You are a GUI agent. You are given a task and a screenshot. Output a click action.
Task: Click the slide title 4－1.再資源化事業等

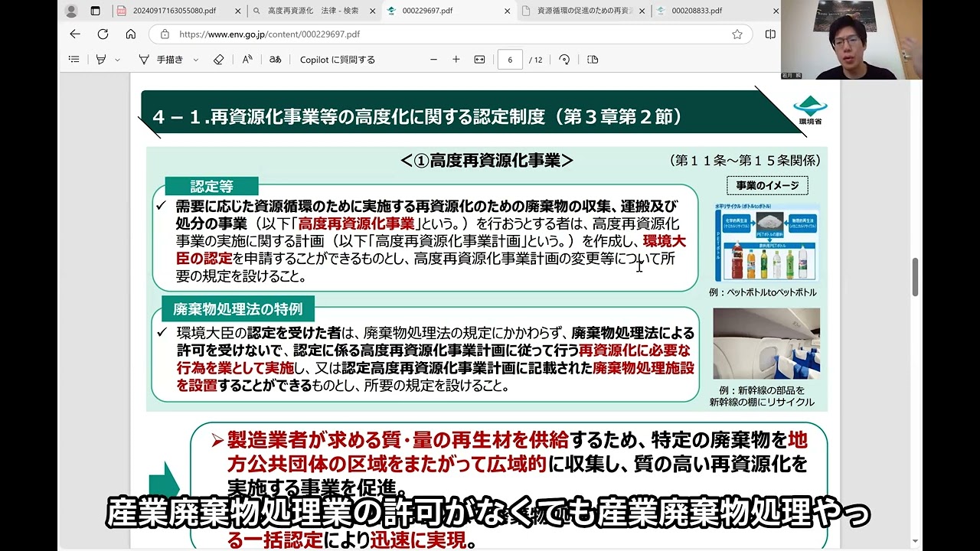coord(418,116)
